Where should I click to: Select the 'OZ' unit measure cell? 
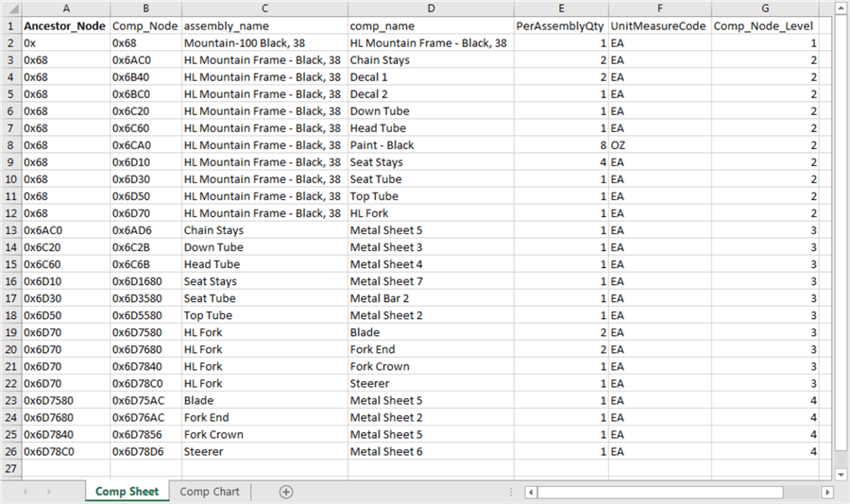(x=660, y=145)
